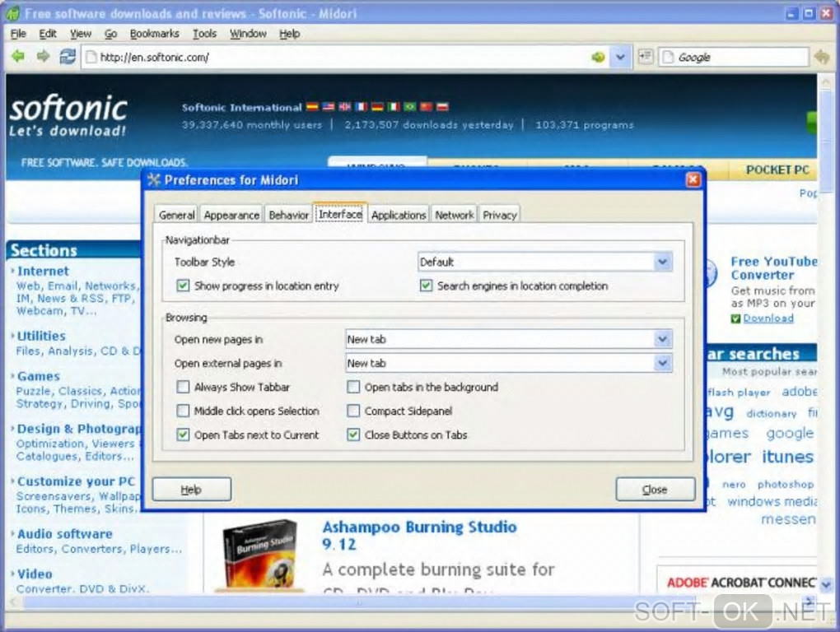
Task: Open the Audio software section
Action: coord(65,533)
